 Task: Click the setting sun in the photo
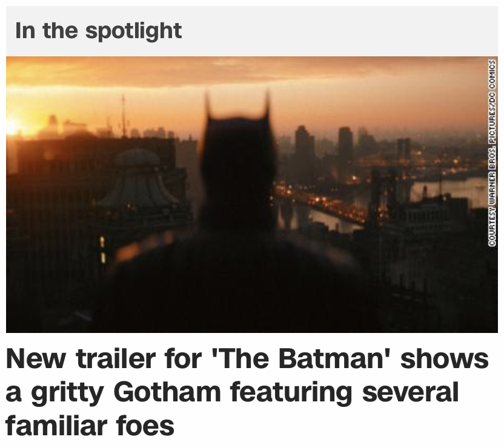click(12, 127)
